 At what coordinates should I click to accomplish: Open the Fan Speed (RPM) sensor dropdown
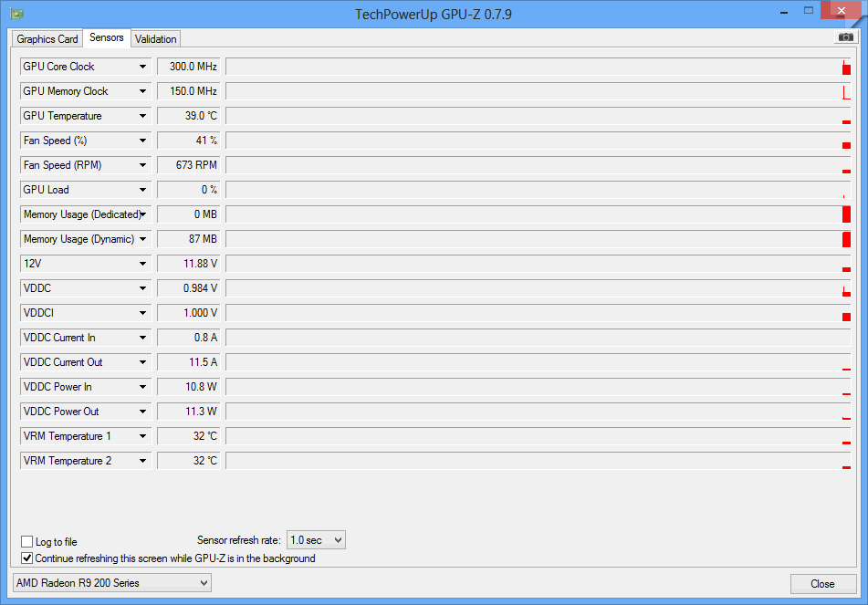(86, 165)
